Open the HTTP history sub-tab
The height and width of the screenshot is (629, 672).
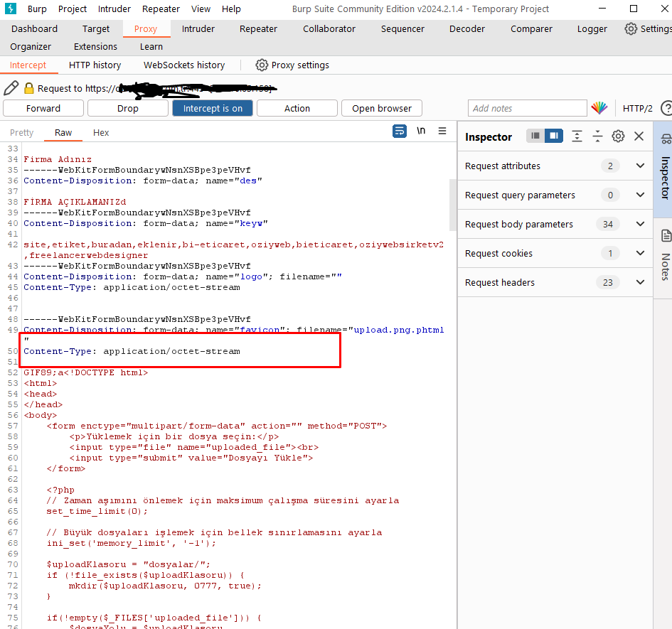tap(95, 65)
